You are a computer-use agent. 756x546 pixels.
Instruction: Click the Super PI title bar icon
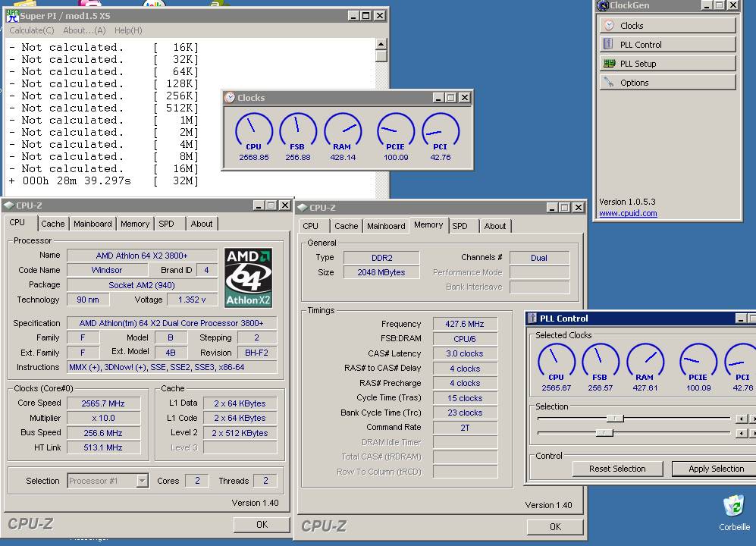coord(13,15)
